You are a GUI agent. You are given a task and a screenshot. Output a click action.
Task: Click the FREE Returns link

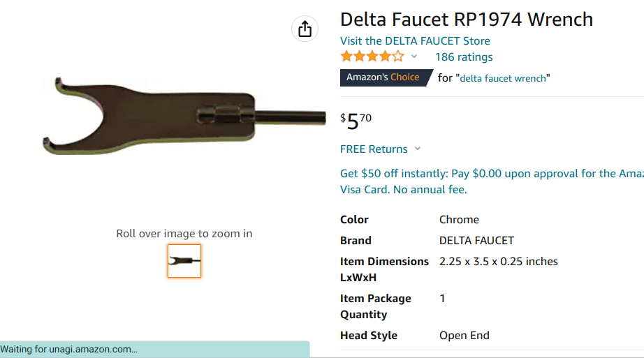[x=374, y=149]
